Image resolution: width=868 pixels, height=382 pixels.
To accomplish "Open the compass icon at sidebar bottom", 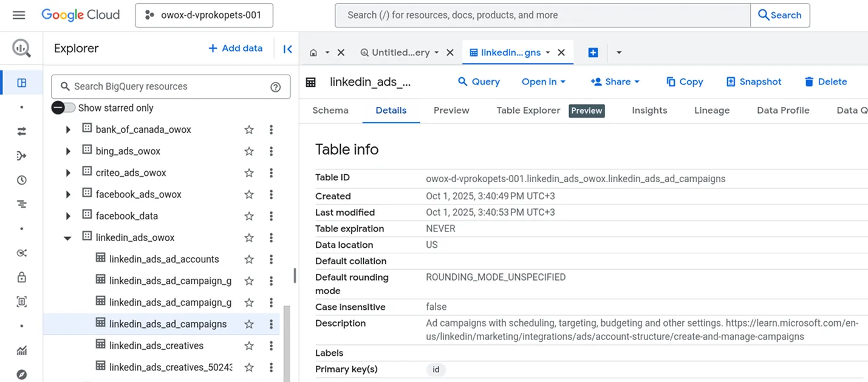I will (21, 374).
